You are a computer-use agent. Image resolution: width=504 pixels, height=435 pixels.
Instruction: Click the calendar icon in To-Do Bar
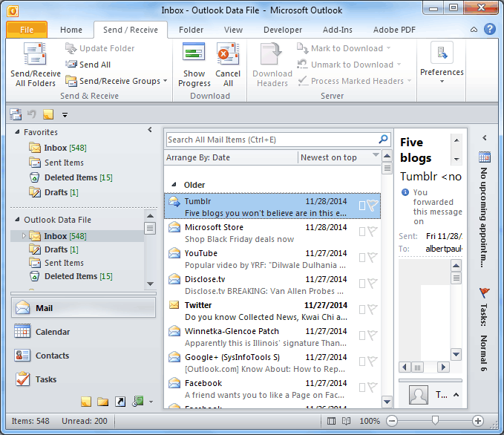tap(485, 157)
